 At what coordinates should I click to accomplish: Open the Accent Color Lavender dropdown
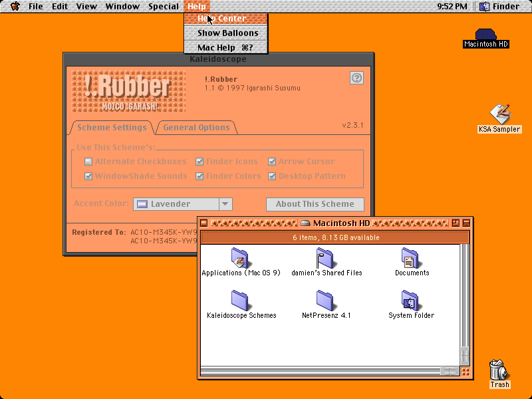(182, 204)
